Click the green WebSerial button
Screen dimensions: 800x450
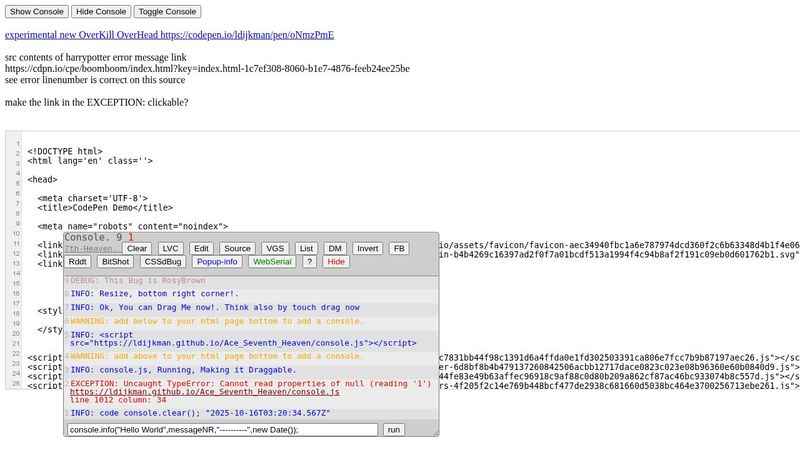click(x=272, y=261)
